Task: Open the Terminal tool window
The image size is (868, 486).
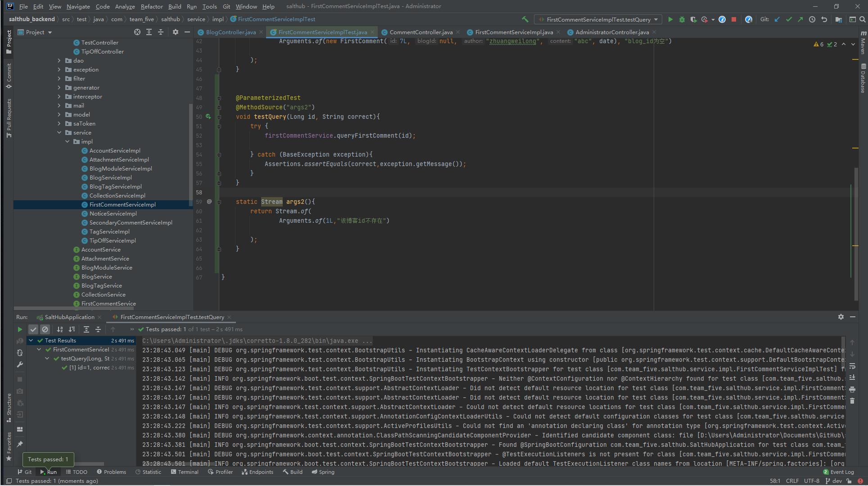Action: [185, 472]
